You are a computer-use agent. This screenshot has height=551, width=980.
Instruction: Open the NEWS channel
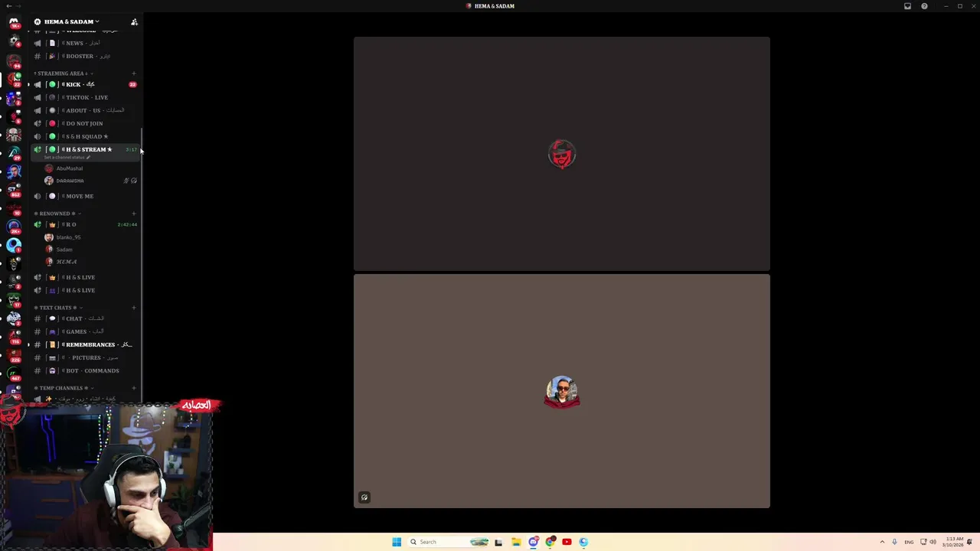[85, 43]
